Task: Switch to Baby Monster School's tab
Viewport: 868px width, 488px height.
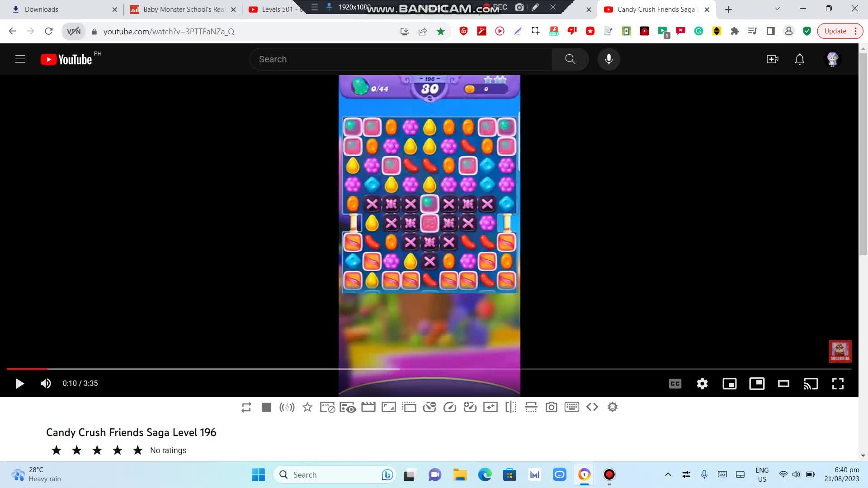Action: coord(182,9)
